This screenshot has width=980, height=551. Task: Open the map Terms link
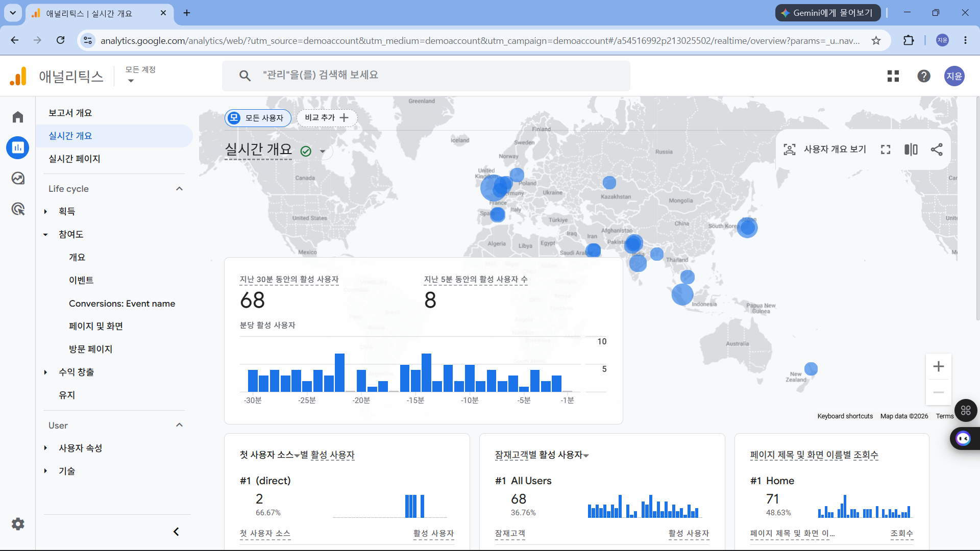945,416
